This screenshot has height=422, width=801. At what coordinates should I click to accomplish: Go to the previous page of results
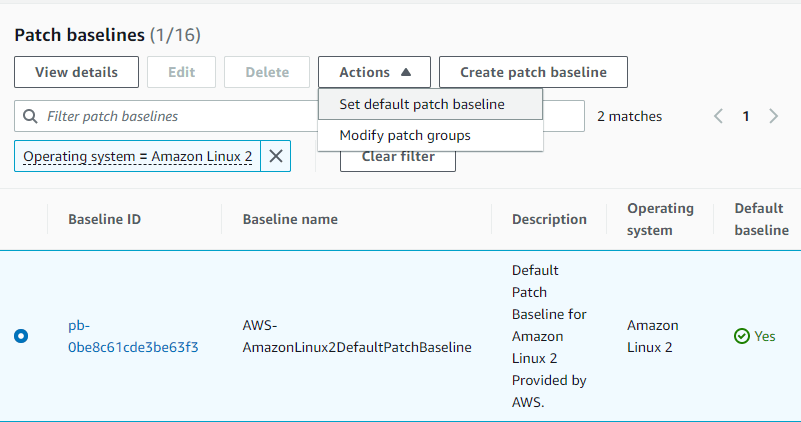[x=718, y=116]
